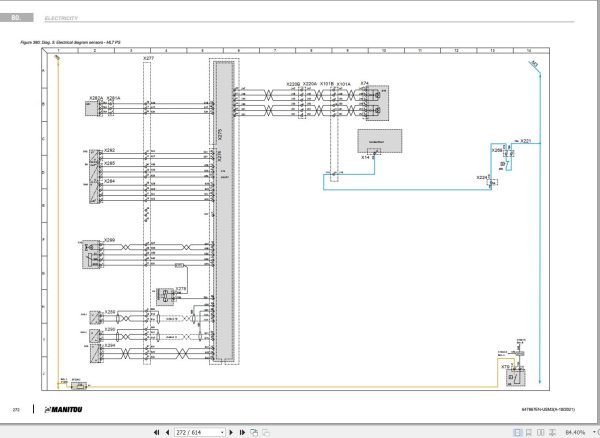600x438 pixels.
Task: Go to the next page
Action: (x=231, y=432)
